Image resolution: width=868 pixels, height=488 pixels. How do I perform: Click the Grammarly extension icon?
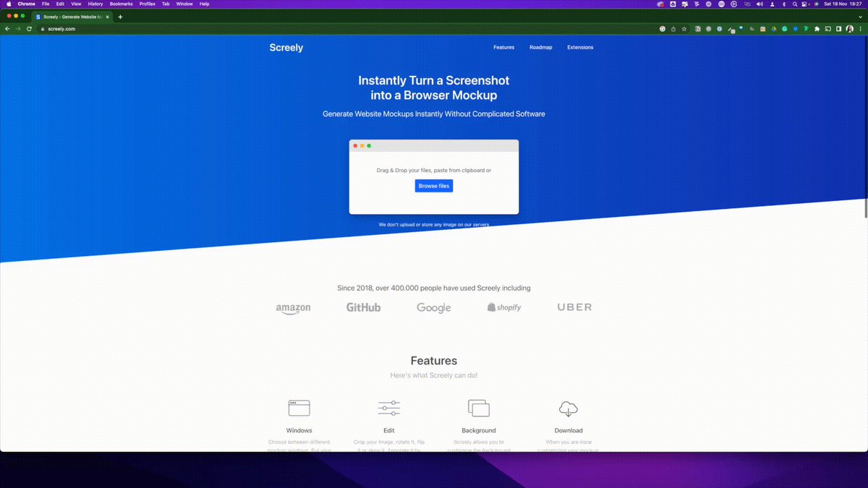tap(784, 29)
